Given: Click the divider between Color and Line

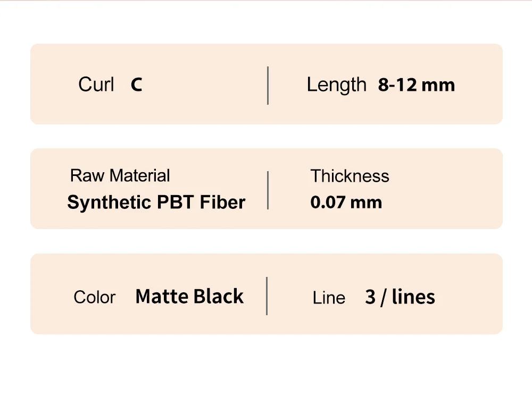Looking at the screenshot, I should tap(267, 296).
